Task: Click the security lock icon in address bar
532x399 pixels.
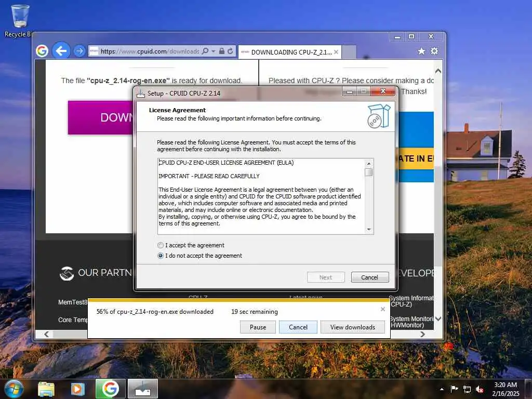Action: pos(221,51)
